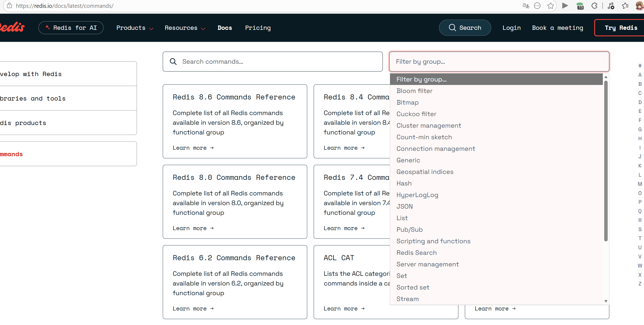This screenshot has width=644, height=325.
Task: Select Sorted set option in dropdown
Action: (413, 287)
